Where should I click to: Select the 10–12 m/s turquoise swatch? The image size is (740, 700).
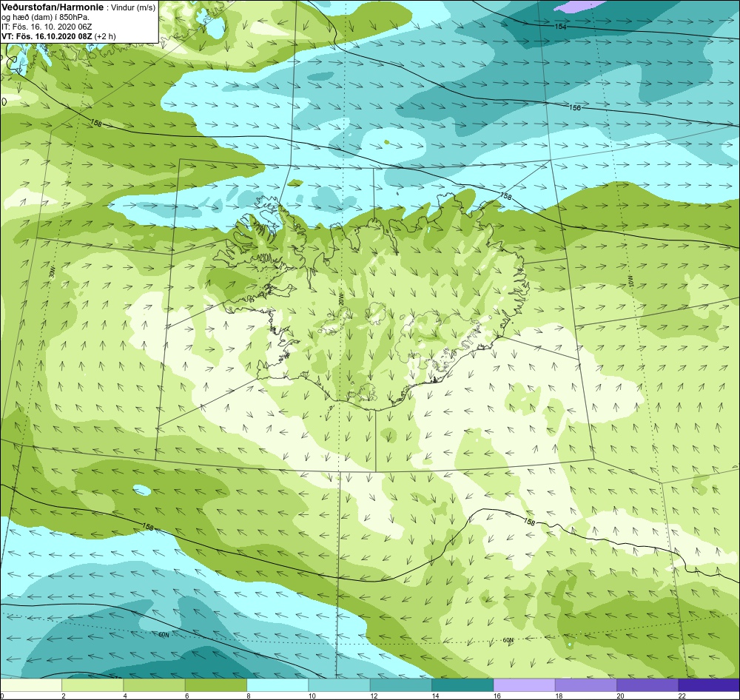coord(340,684)
